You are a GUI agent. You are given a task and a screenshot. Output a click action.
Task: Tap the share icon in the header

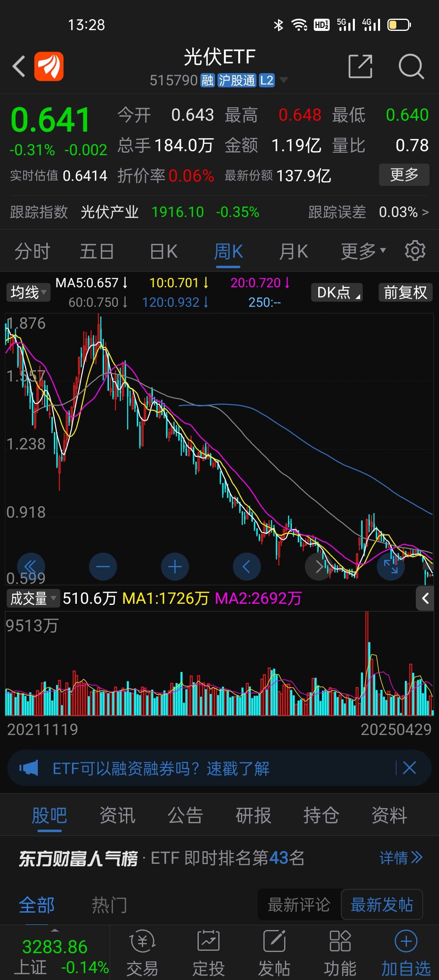[x=361, y=66]
